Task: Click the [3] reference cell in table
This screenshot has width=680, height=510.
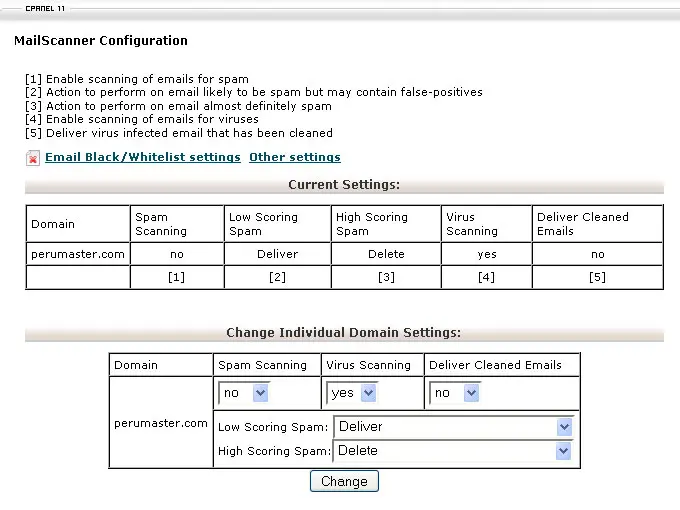Action: click(386, 277)
